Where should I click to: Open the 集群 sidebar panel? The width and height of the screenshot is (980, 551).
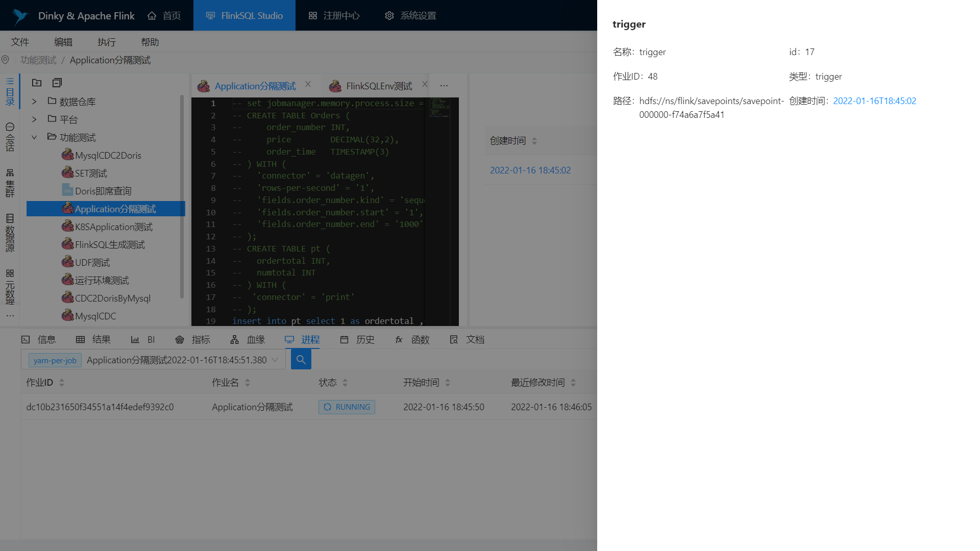[10, 183]
